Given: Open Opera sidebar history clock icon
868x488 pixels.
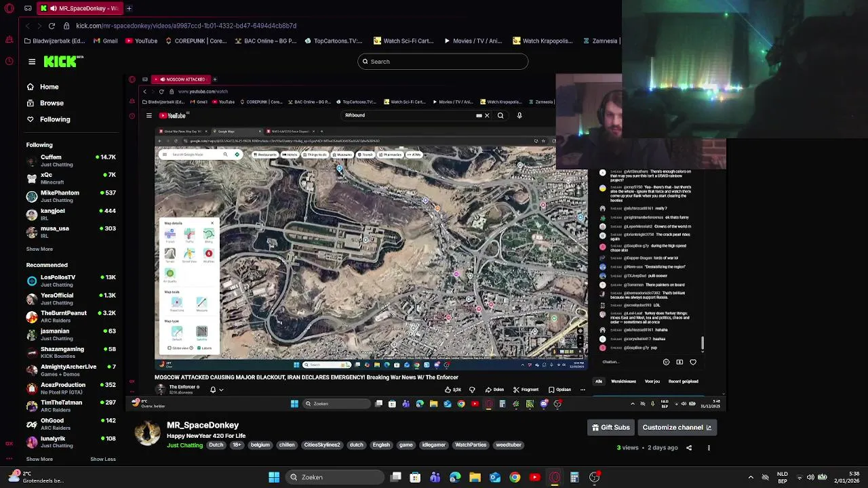Looking at the screenshot, I should 9,61.
